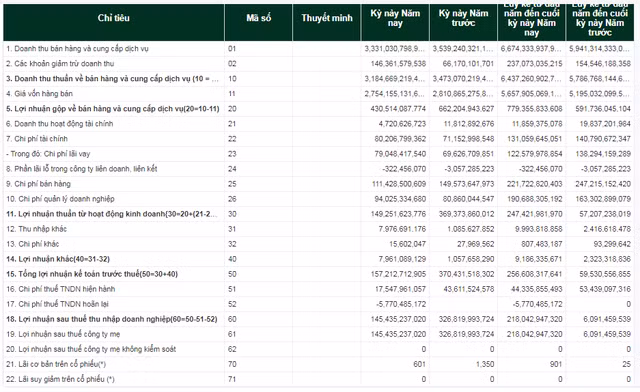Click the 'Kỳ này Năm trước' column header
Screen dimensions: 640x392
point(463,22)
